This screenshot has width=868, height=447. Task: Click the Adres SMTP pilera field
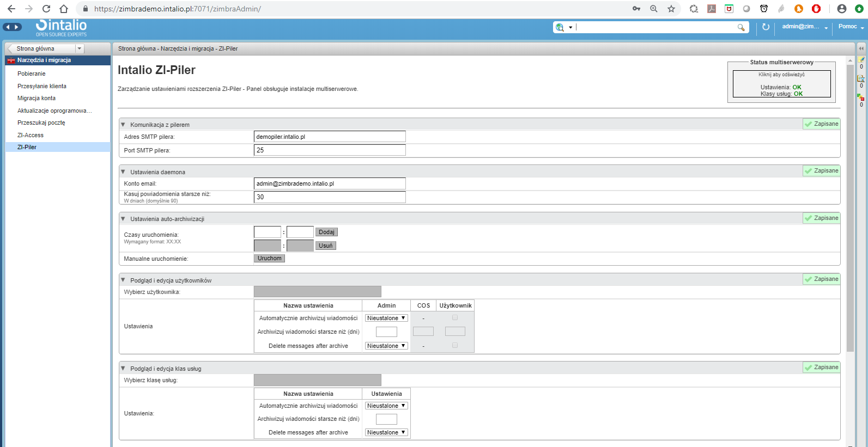coord(330,137)
